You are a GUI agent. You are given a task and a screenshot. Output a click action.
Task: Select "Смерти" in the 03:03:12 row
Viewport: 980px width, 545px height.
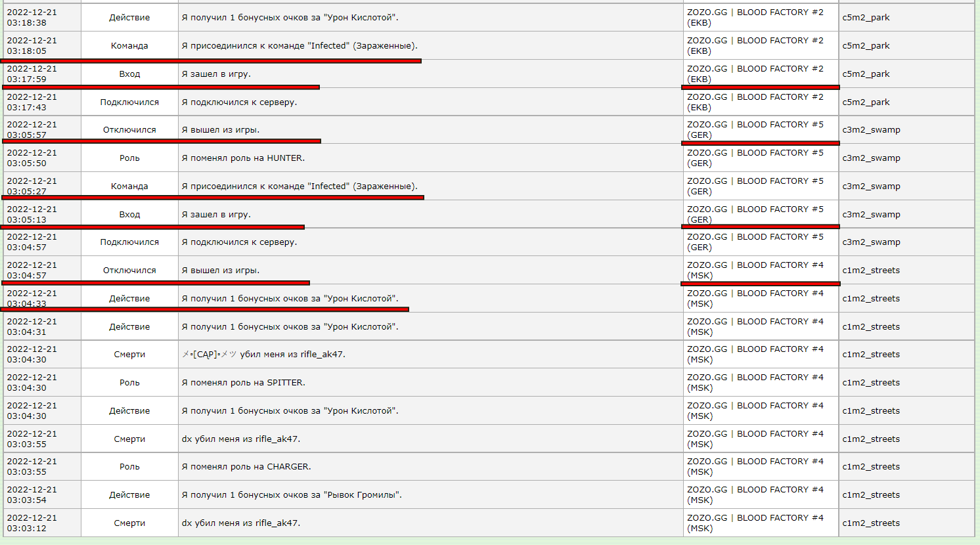(x=129, y=523)
